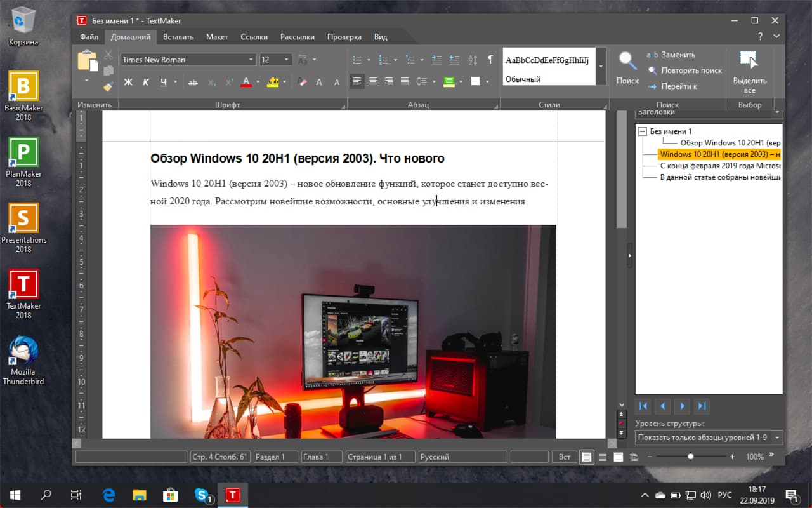This screenshot has width=812, height=508.
Task: Click Перейти к button
Action: [672, 86]
